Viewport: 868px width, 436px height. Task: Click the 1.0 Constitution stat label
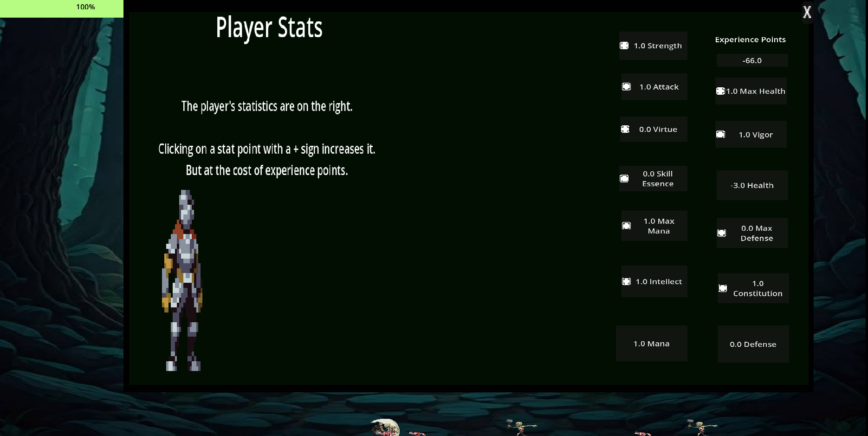758,288
